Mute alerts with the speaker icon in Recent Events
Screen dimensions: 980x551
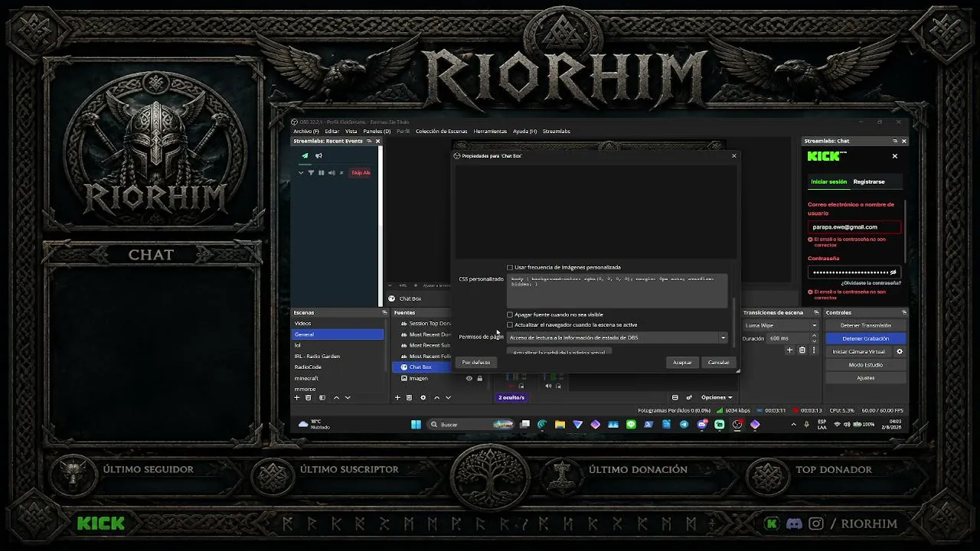coord(332,173)
